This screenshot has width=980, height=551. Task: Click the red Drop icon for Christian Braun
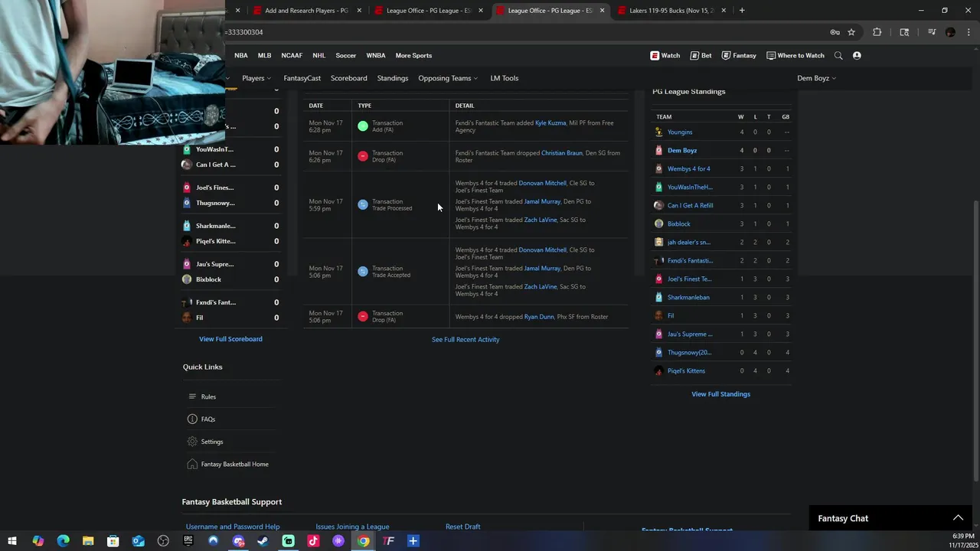click(x=363, y=156)
